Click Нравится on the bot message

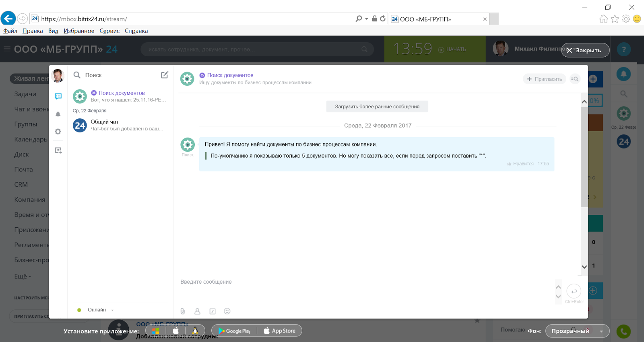(520, 164)
